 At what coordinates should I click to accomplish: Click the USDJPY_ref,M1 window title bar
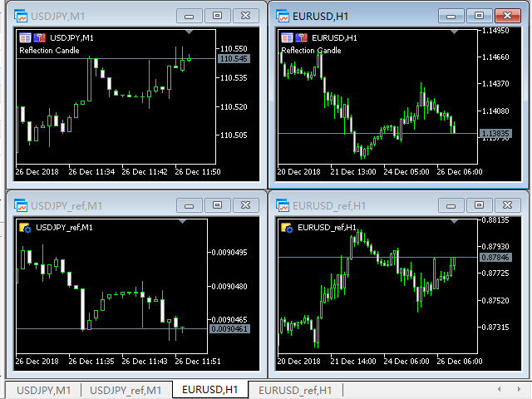(x=136, y=205)
